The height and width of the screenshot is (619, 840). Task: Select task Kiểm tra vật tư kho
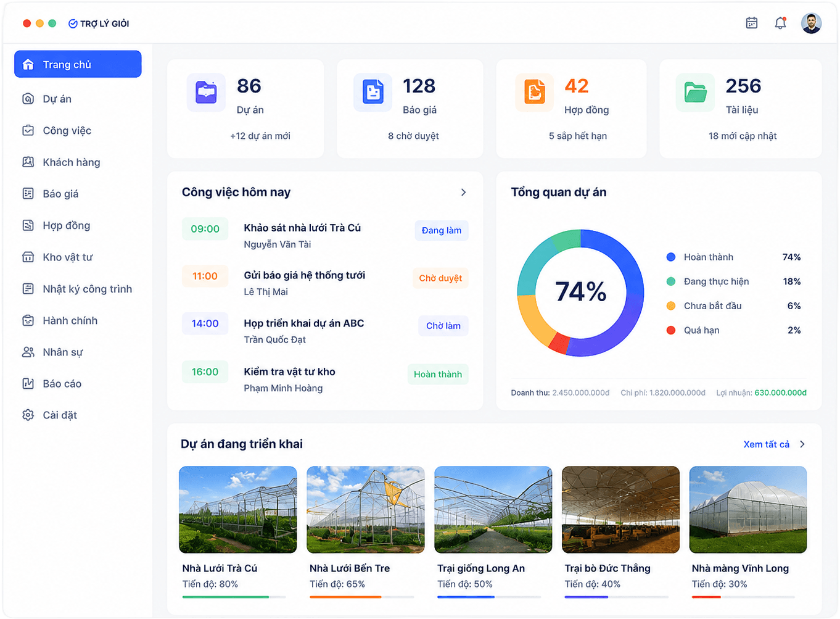tap(289, 372)
